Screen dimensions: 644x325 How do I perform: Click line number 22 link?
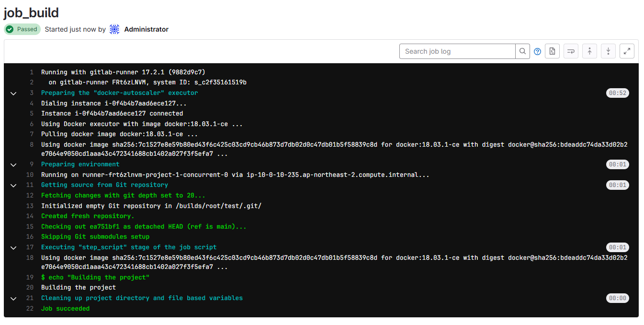30,309
